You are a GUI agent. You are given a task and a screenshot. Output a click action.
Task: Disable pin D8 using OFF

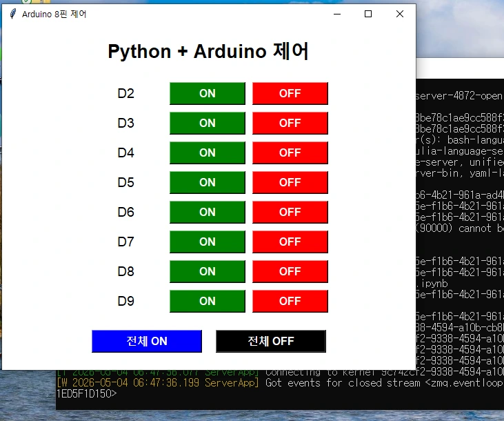[x=290, y=271]
